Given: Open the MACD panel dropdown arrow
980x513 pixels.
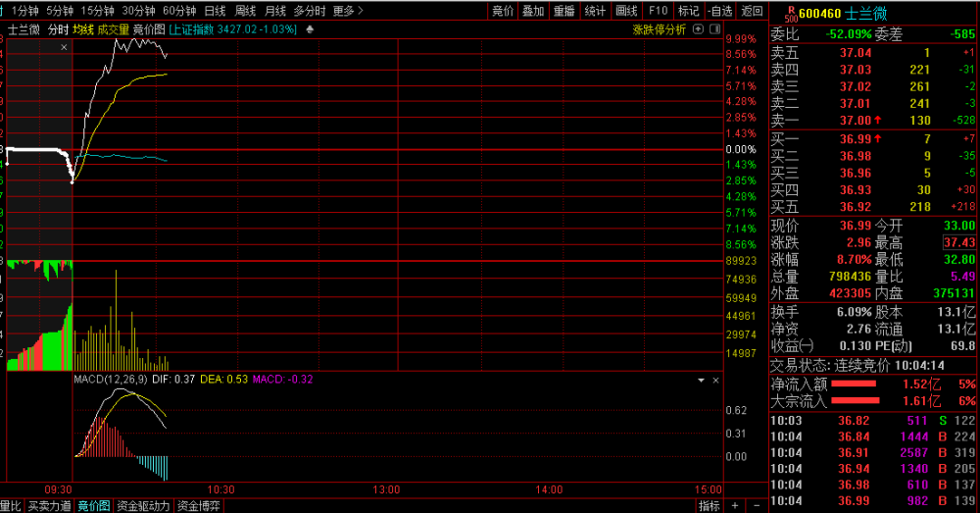Looking at the screenshot, I should [702, 381].
